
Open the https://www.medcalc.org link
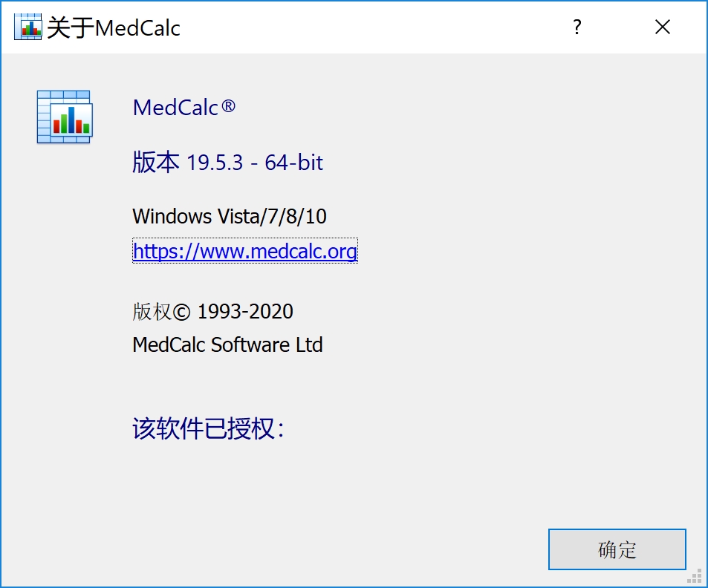244,251
